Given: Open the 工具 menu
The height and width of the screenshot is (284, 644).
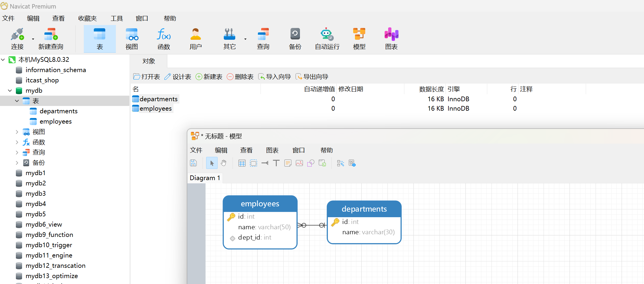Looking at the screenshot, I should (117, 18).
